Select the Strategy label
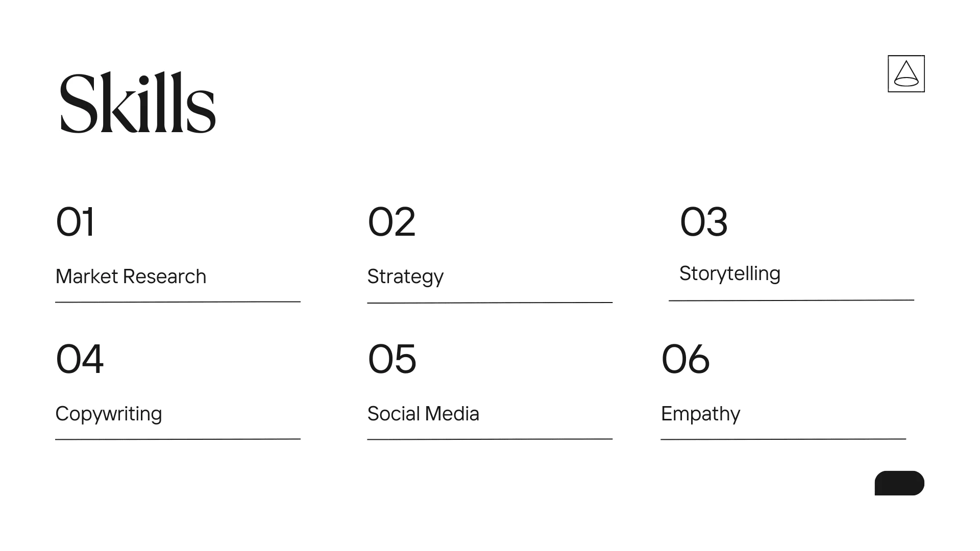The width and height of the screenshot is (980, 551). click(405, 277)
